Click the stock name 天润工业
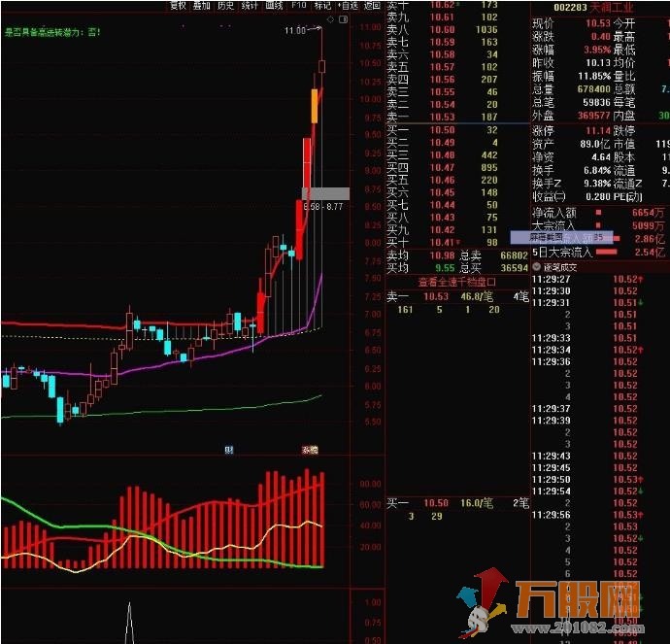Viewport: 670px width, 644px height. click(x=612, y=7)
